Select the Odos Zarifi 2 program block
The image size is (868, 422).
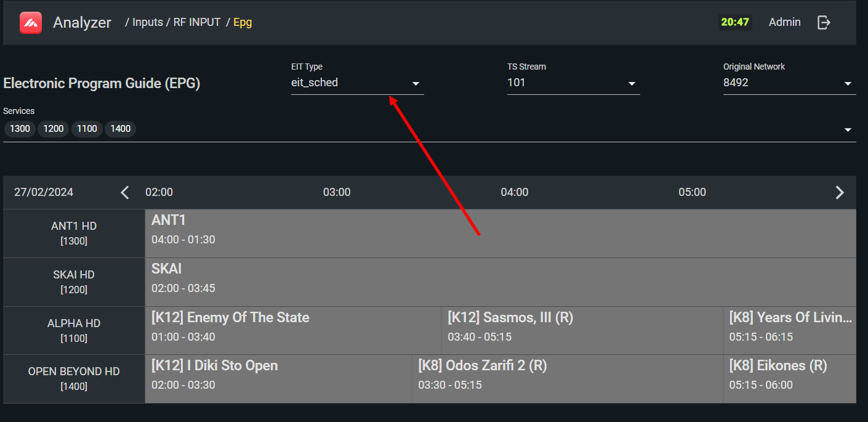[566, 375]
